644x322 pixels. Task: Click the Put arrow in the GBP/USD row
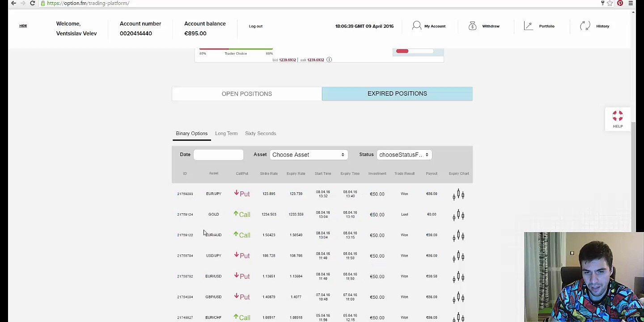click(236, 296)
